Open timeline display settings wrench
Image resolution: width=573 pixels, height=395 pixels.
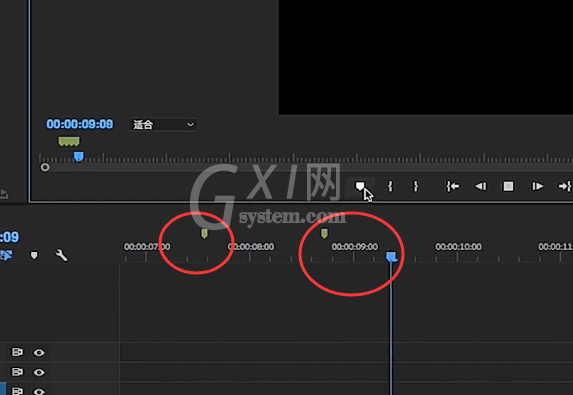pos(61,255)
